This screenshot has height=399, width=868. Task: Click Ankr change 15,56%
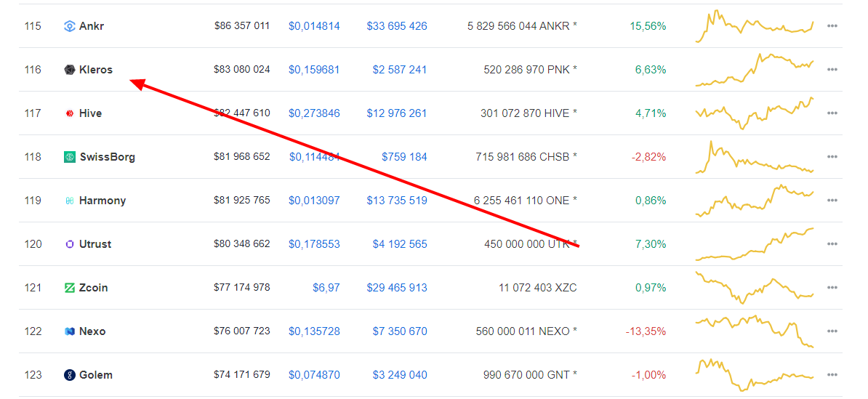[x=648, y=26]
